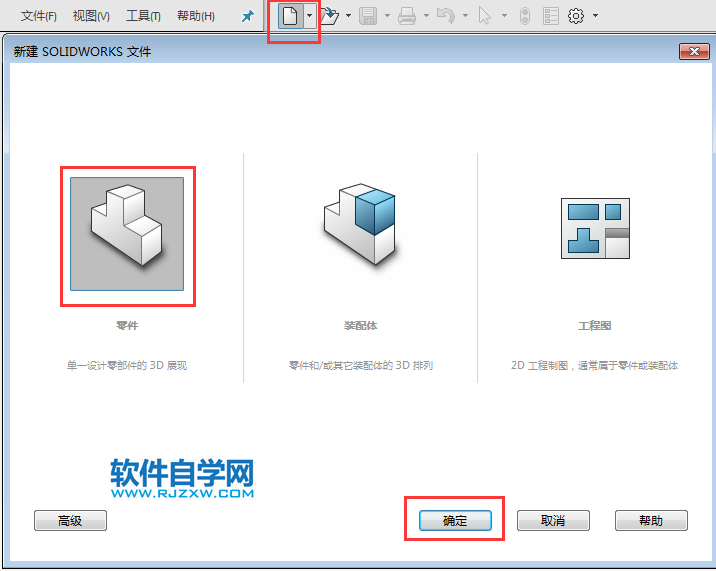Expand the Save dropdown arrow
The width and height of the screenshot is (716, 571).
coord(387,16)
